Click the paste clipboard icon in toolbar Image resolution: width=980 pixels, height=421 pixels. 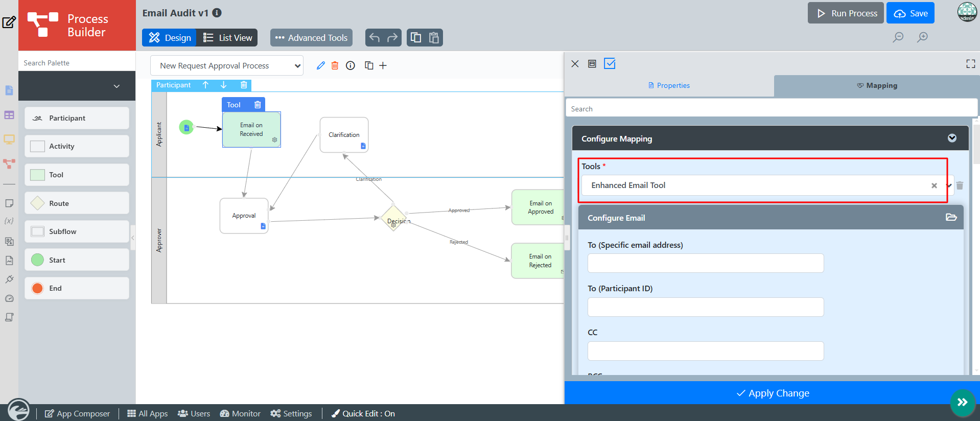[434, 38]
